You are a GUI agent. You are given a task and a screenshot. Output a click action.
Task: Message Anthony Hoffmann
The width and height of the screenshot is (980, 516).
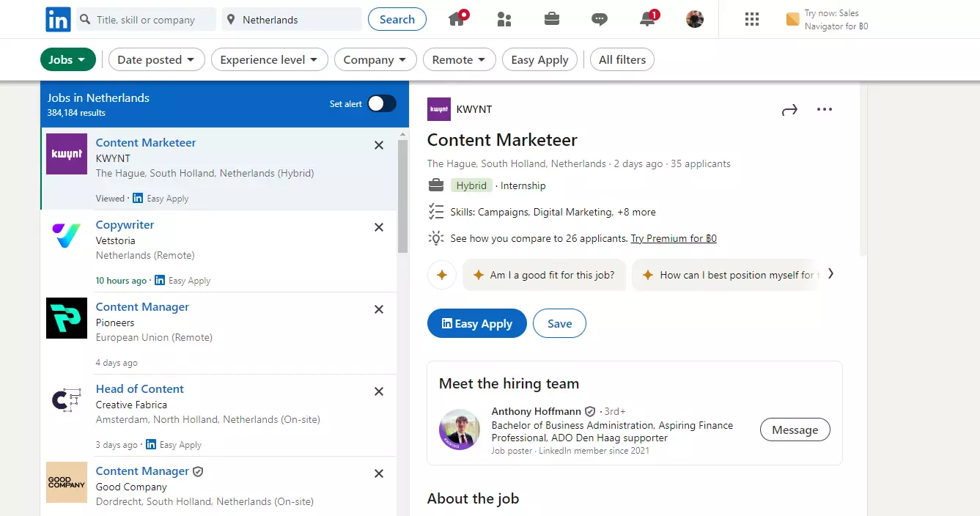pyautogui.click(x=795, y=430)
